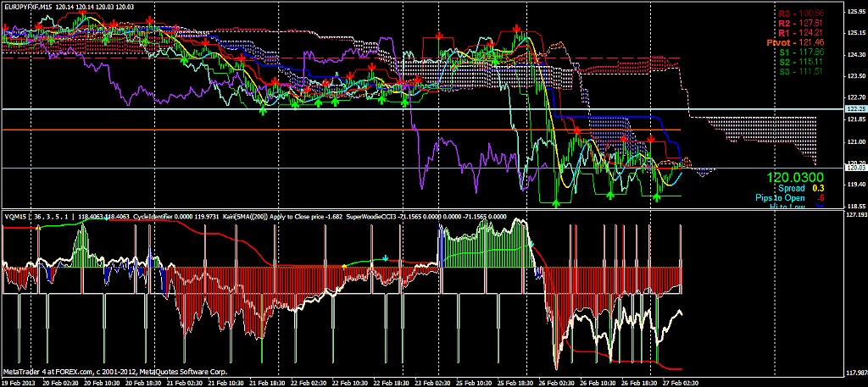868x387 pixels.
Task: Select the light-blue horizontal line at 122.25
Action: coord(423,109)
